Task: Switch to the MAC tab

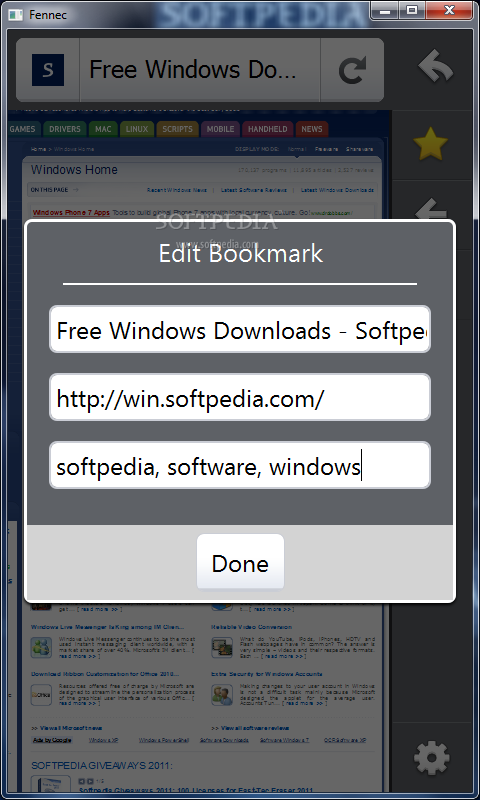Action: (103, 129)
